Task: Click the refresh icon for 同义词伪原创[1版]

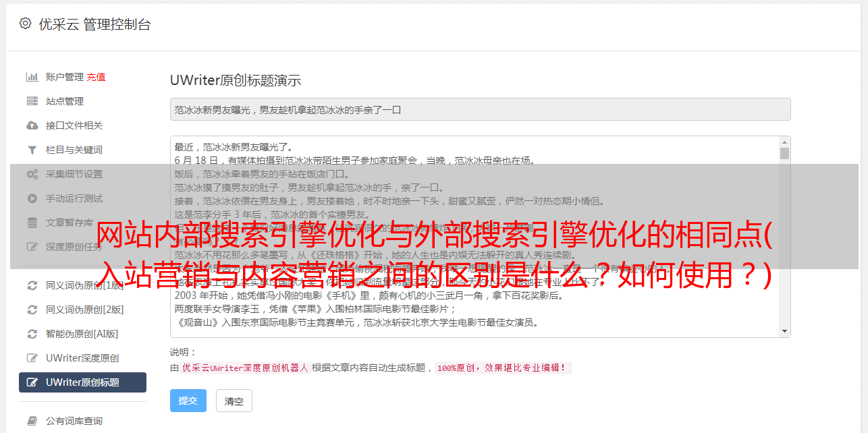Action: (x=32, y=285)
